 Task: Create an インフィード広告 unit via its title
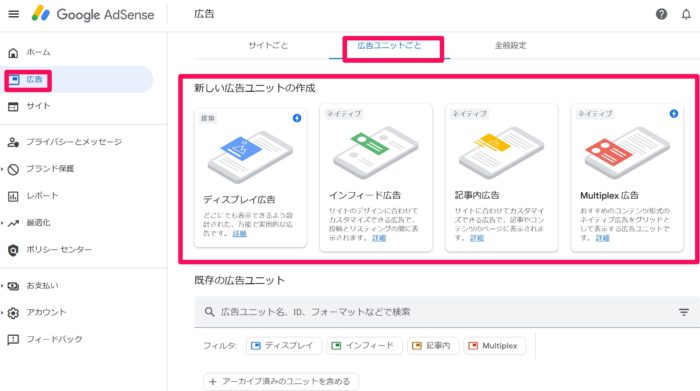click(365, 195)
